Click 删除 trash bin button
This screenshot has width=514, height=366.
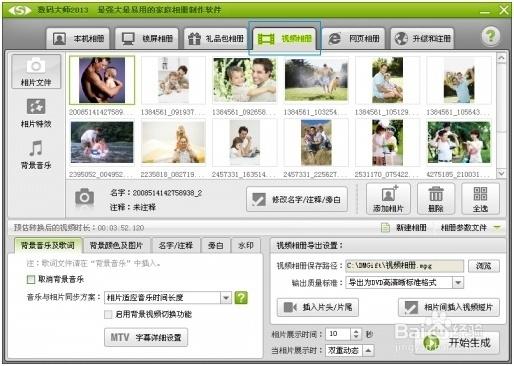pyautogui.click(x=436, y=199)
